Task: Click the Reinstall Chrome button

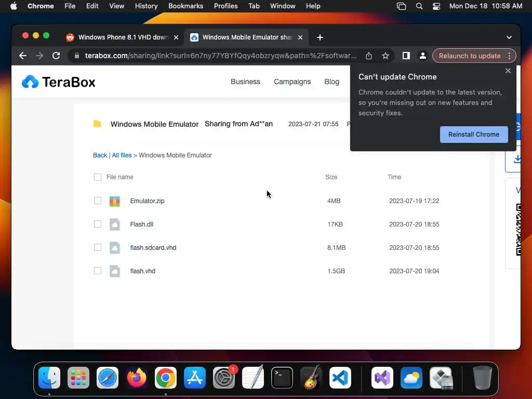Action: click(x=474, y=135)
